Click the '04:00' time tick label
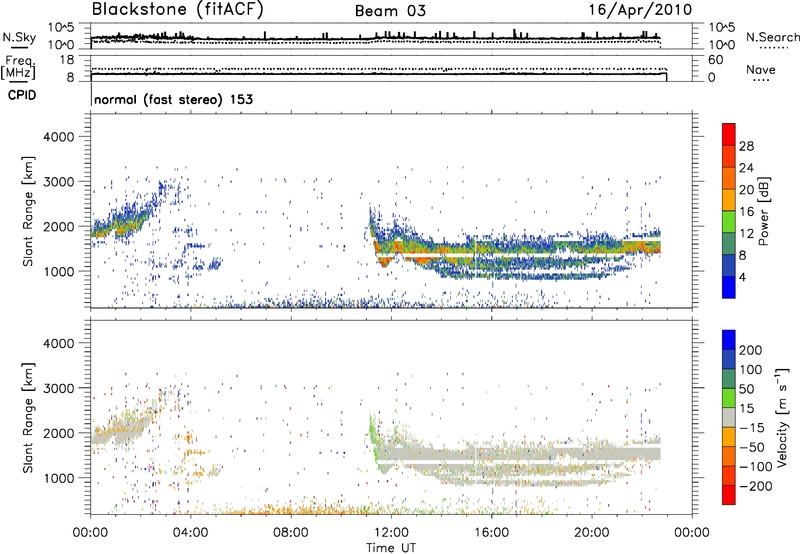 tap(190, 533)
